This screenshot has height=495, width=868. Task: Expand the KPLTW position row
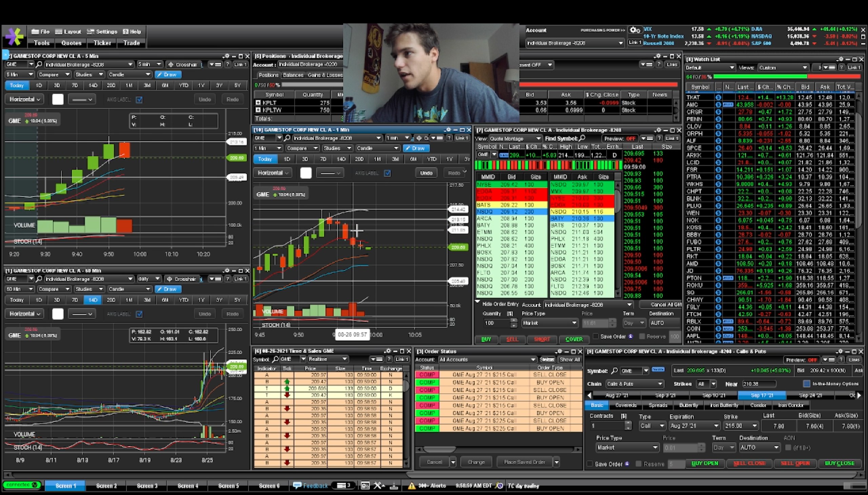pyautogui.click(x=258, y=110)
